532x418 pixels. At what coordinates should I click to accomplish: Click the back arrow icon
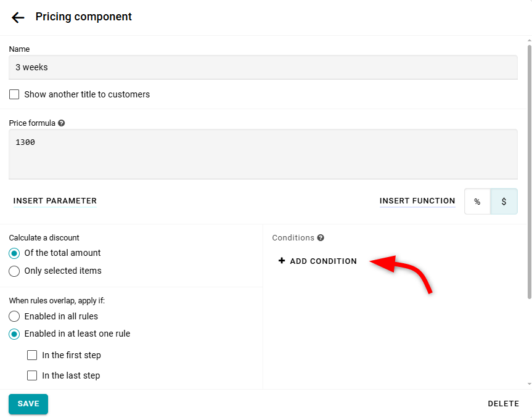pos(18,17)
